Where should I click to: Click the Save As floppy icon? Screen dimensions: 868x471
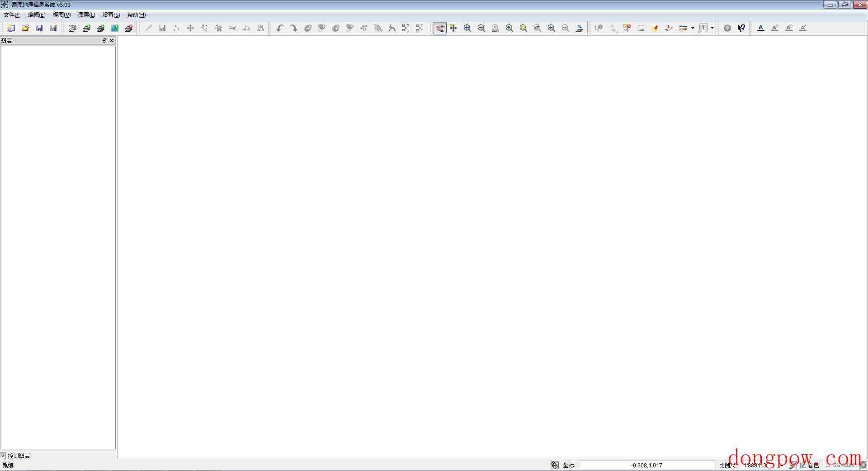(53, 28)
